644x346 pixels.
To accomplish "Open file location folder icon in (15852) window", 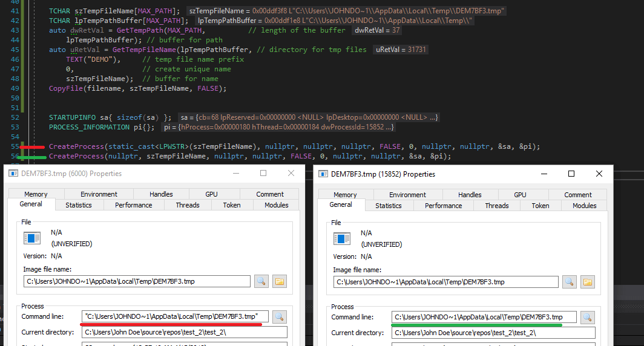I will point(588,282).
